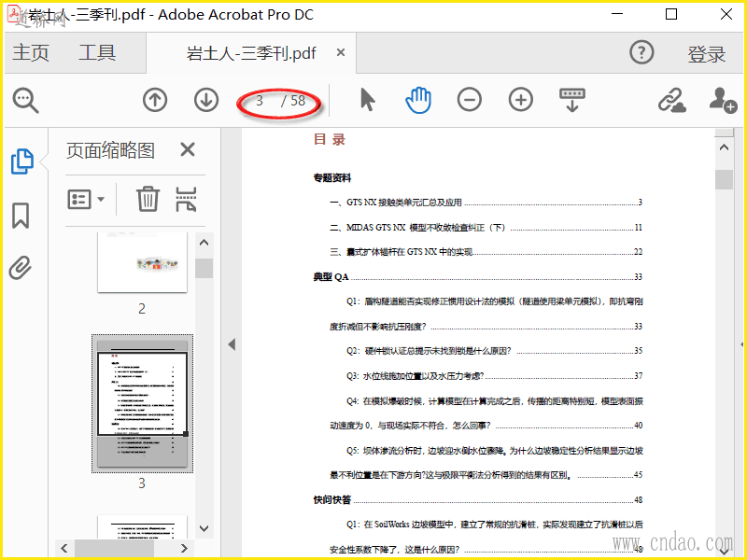Zoom in with the plus icon

tap(521, 100)
